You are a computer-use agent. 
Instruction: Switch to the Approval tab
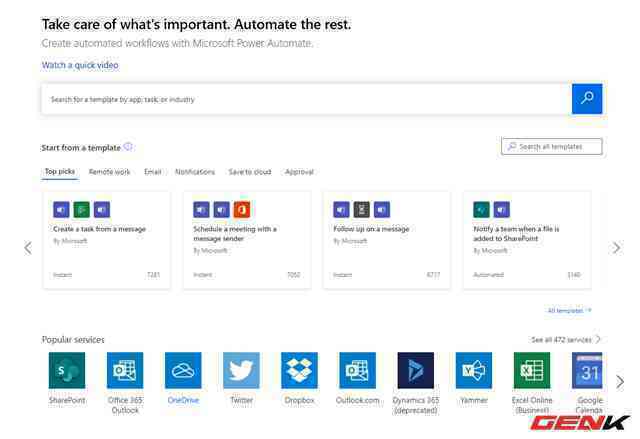(299, 172)
